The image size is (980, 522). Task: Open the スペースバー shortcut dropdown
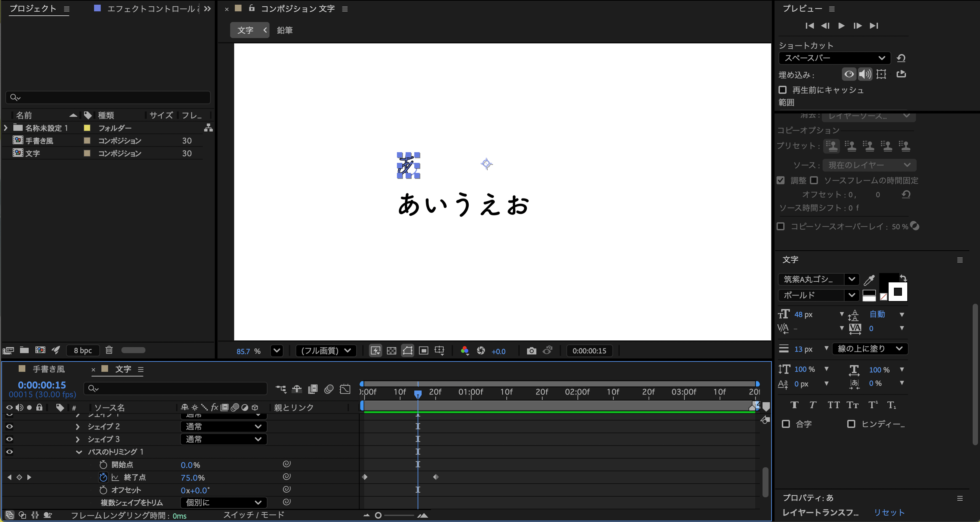click(834, 58)
